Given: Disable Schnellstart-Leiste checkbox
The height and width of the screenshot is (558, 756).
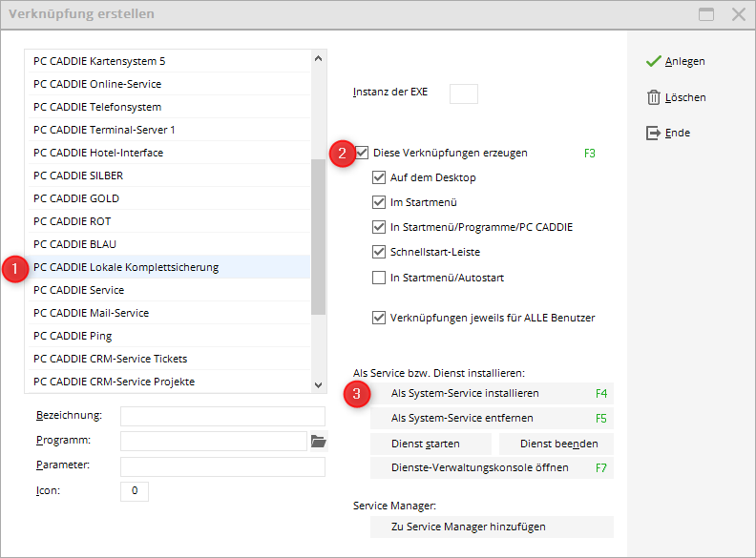Looking at the screenshot, I should (379, 252).
